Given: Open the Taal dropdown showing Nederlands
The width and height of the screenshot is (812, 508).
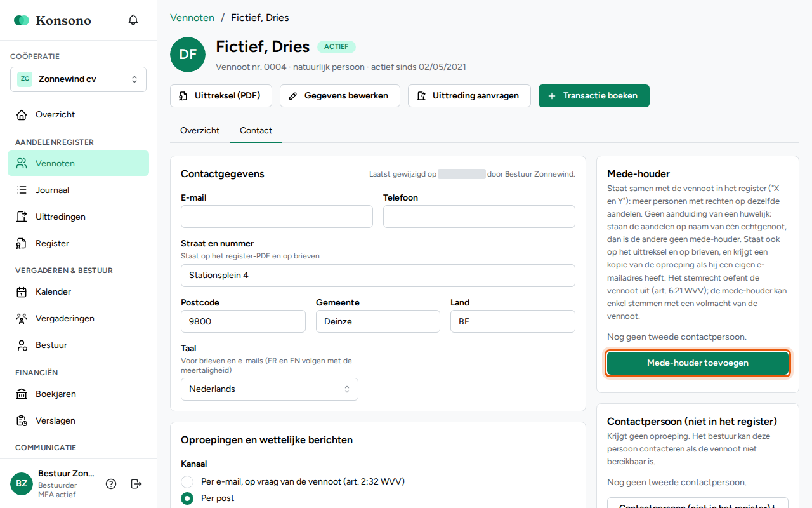Looking at the screenshot, I should pos(270,389).
